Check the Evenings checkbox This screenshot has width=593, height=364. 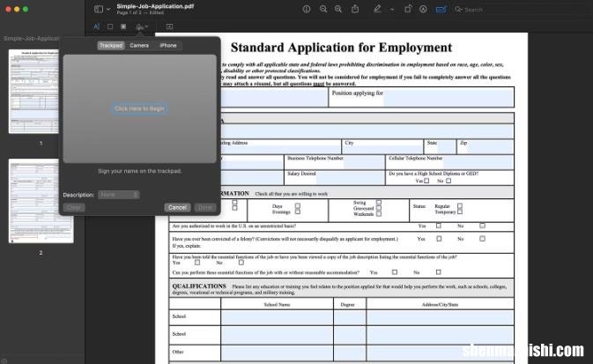click(298, 212)
